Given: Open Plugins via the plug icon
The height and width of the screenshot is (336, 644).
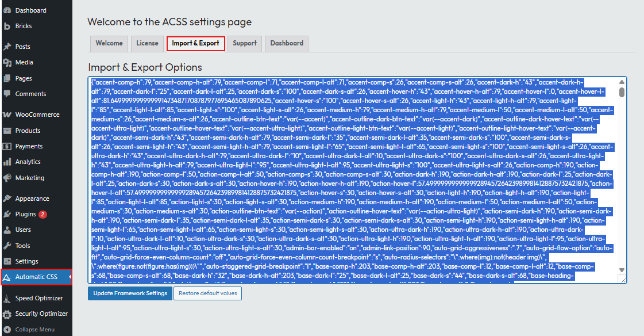Looking at the screenshot, I should [x=7, y=214].
